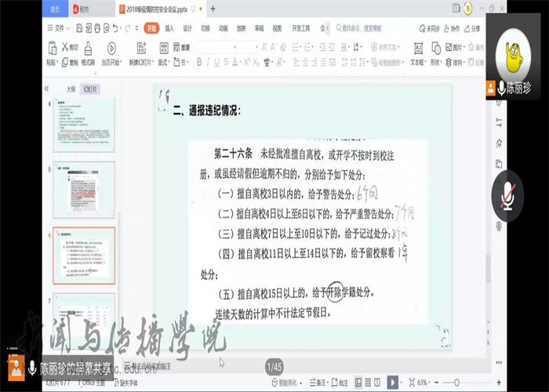Toggle superscript X² formatting
The width and height of the screenshot is (549, 392).
click(x=247, y=62)
